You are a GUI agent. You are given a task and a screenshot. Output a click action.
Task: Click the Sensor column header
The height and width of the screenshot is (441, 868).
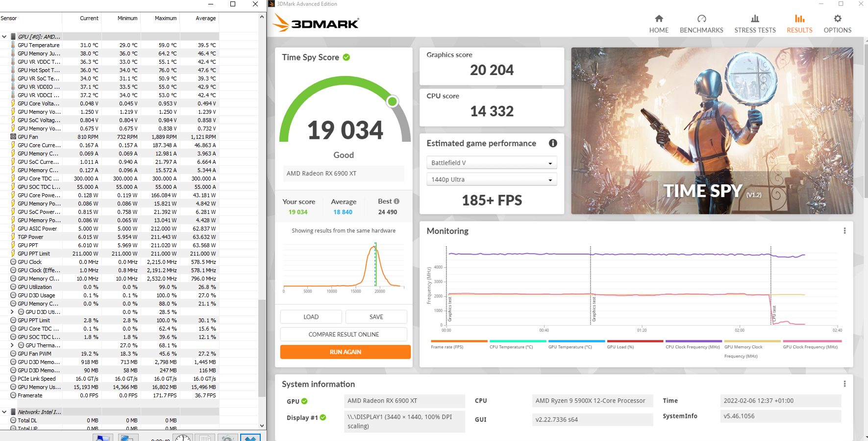point(31,19)
